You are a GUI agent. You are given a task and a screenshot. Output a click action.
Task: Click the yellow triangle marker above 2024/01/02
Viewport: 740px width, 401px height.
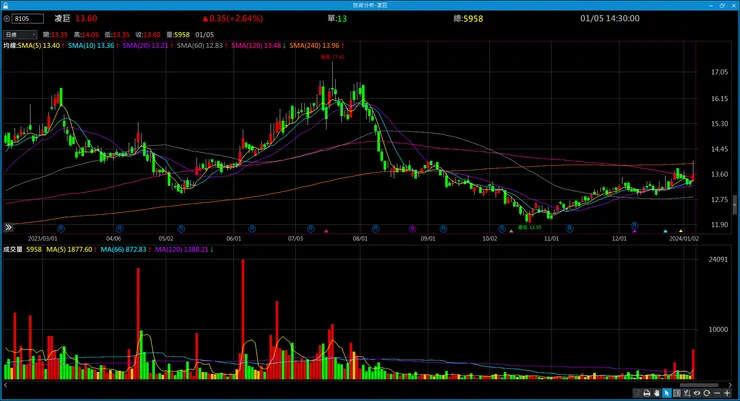[681, 231]
